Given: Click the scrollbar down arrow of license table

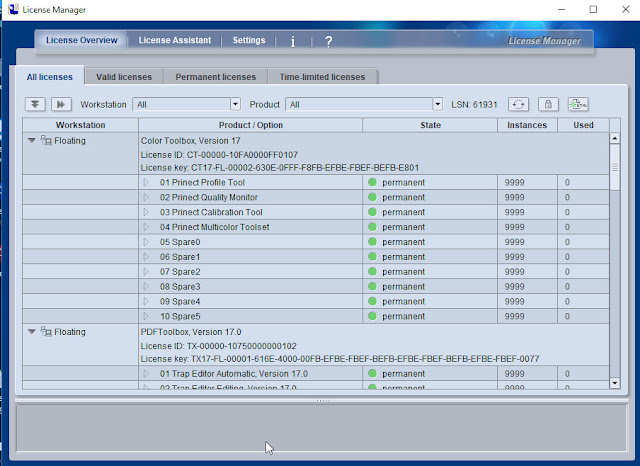Looking at the screenshot, I should point(615,383).
